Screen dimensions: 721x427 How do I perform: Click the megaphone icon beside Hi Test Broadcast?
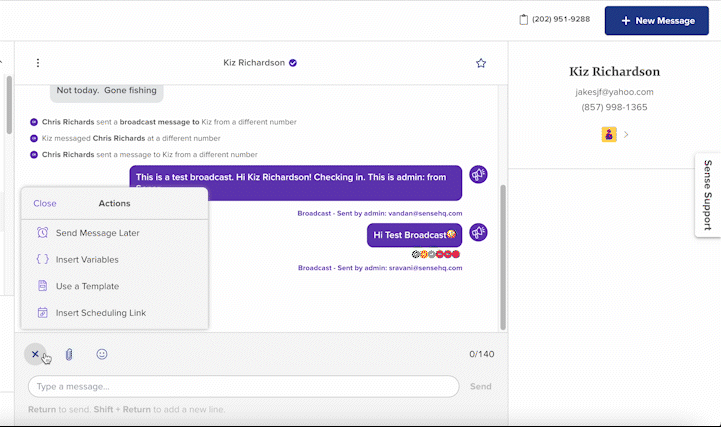[x=478, y=232]
